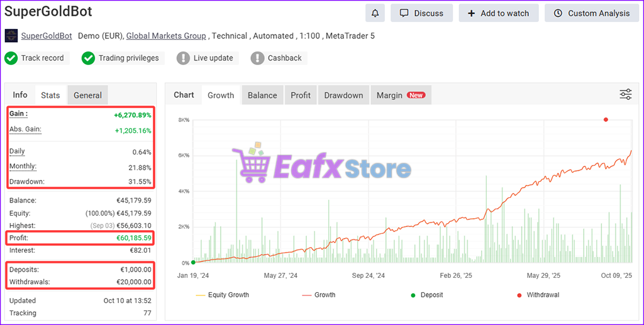Click the +6,270.89% gain value
Screen dimensions: 644x325
(x=132, y=115)
